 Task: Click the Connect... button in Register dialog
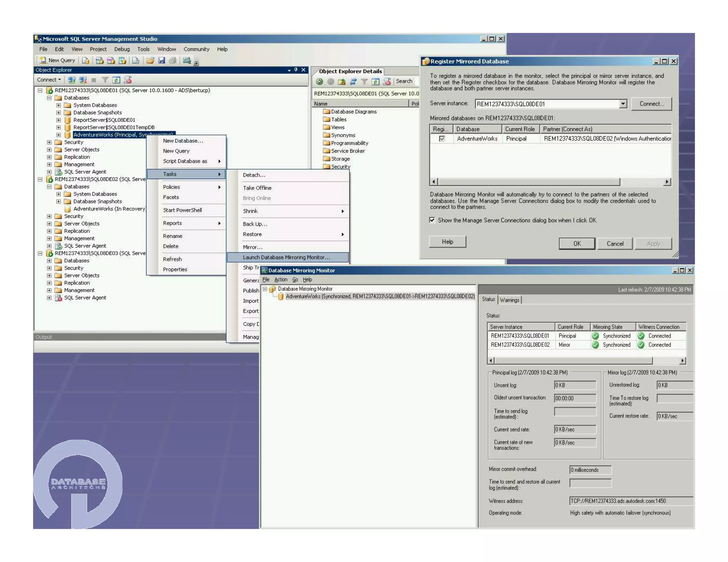[651, 104]
